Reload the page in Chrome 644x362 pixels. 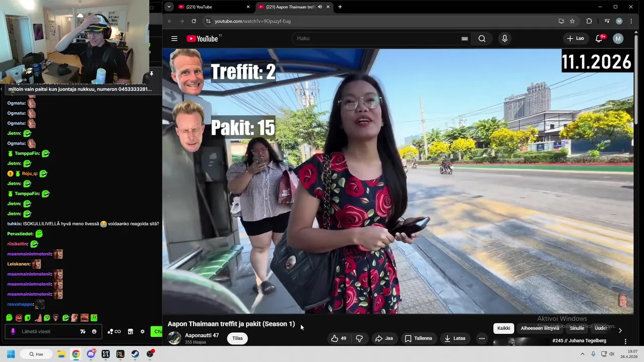194,21
